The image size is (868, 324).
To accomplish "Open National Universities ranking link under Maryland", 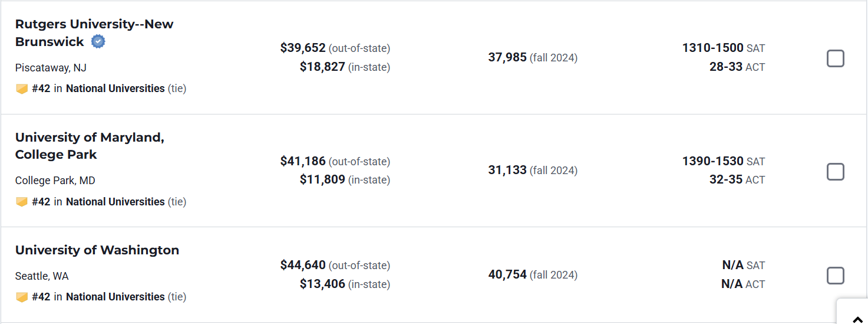I will pyautogui.click(x=115, y=202).
